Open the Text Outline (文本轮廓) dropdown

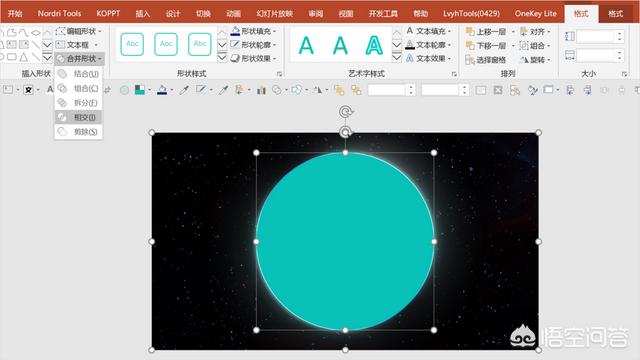click(429, 45)
